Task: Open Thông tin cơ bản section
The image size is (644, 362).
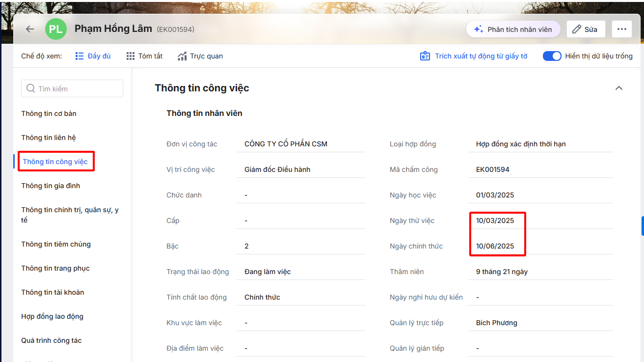Action: point(49,113)
